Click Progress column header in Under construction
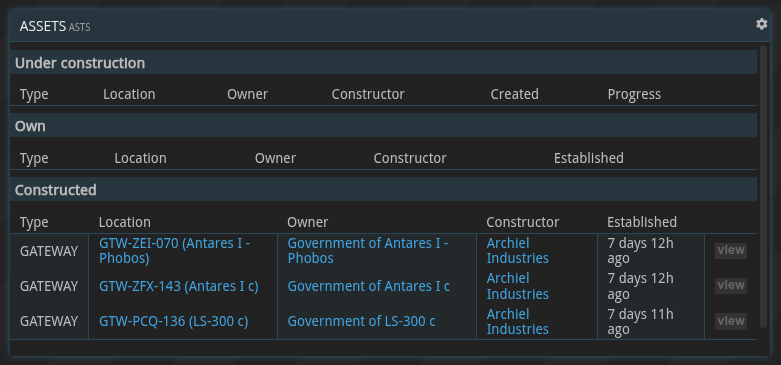Image resolution: width=781 pixels, height=365 pixels. coord(634,94)
